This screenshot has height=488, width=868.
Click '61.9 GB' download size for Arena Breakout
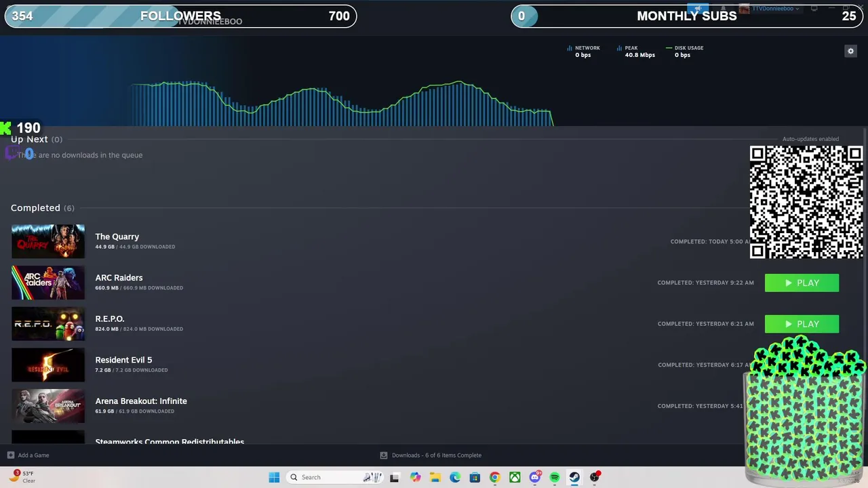coord(104,411)
